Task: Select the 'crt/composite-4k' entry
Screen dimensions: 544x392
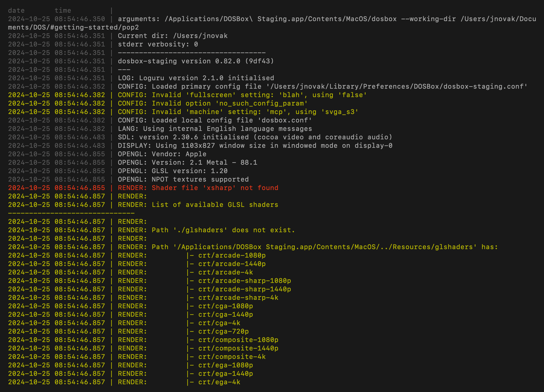Action: tap(232, 357)
